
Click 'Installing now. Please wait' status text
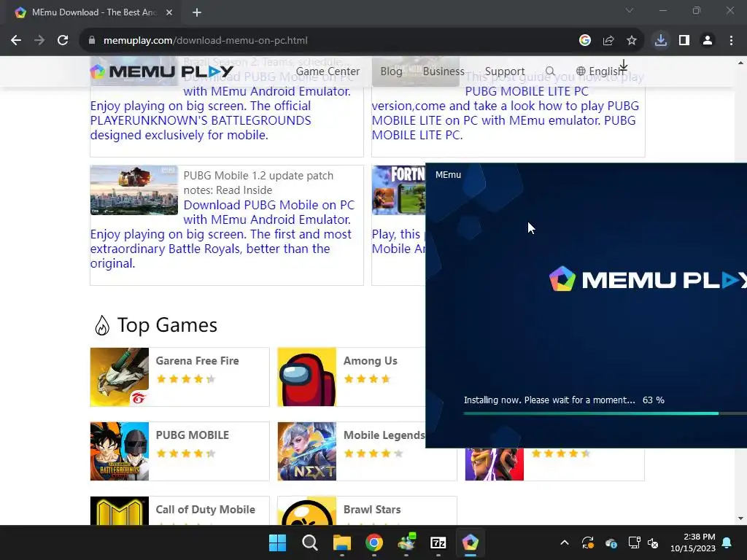pyautogui.click(x=549, y=400)
